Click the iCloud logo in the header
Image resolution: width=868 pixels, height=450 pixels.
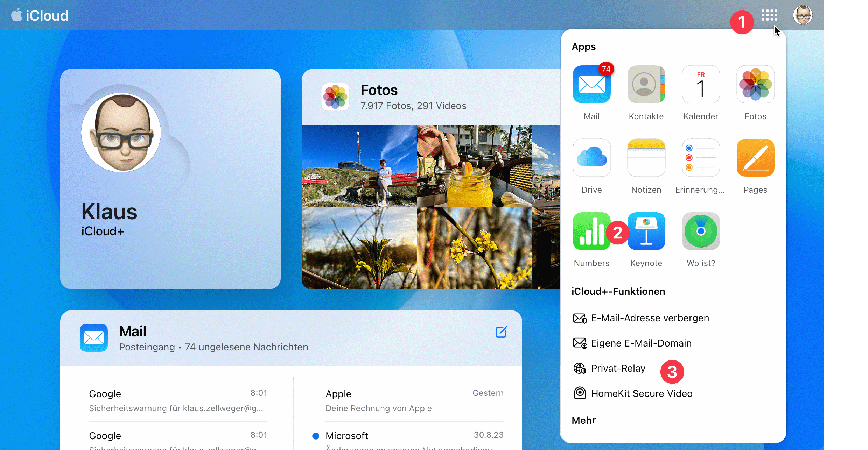(x=40, y=15)
